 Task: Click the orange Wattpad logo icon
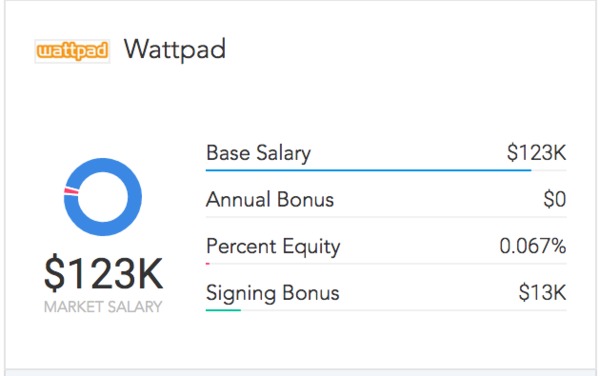[72, 51]
